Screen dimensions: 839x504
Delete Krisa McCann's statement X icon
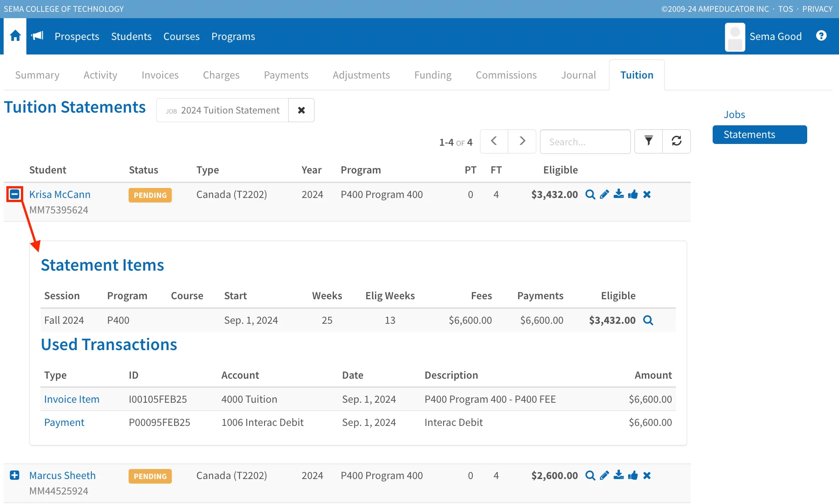[x=647, y=194]
